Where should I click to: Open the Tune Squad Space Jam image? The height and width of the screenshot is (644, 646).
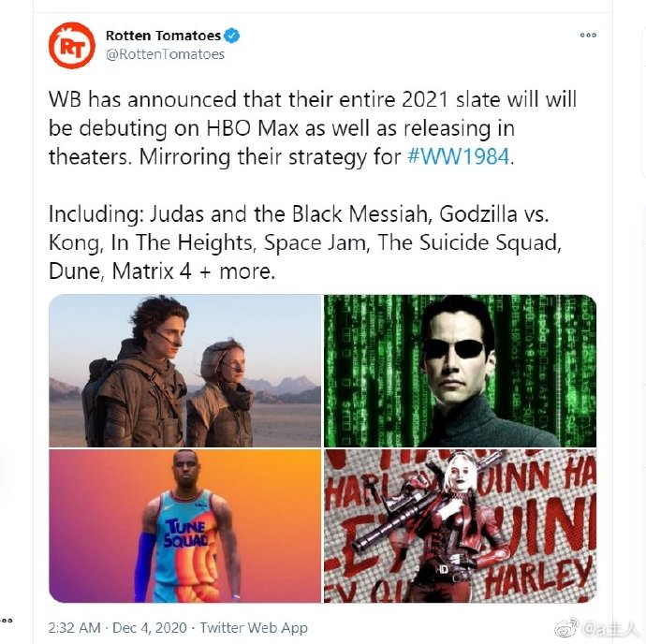click(x=184, y=526)
